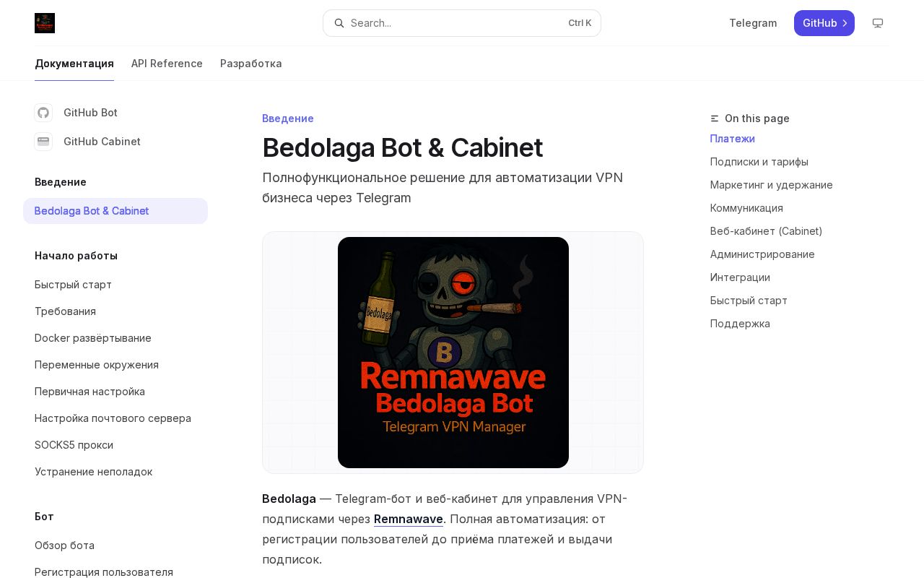Screen dimensions: 924x578
Task: Click the search magnifier icon
Action: coord(339,23)
